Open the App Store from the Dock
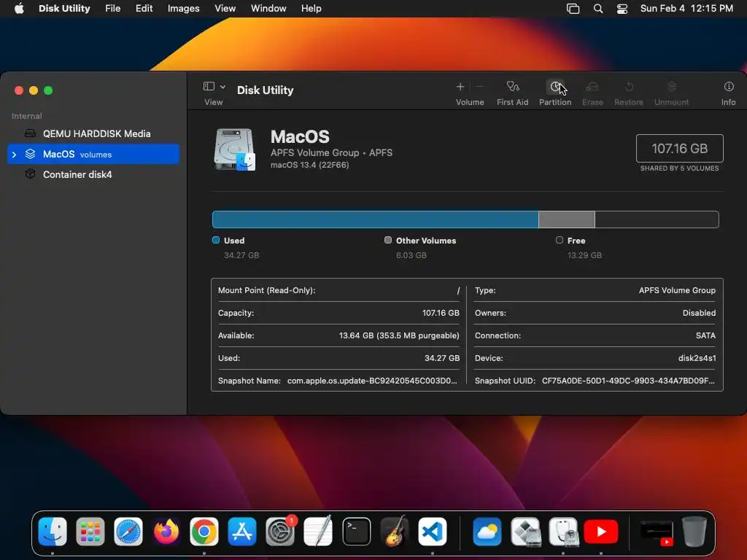 pyautogui.click(x=242, y=532)
